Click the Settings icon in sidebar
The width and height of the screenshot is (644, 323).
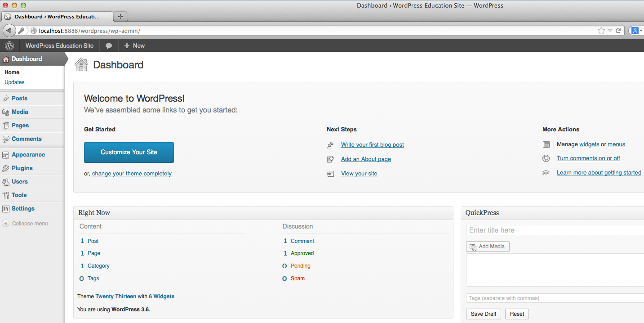pyautogui.click(x=6, y=209)
